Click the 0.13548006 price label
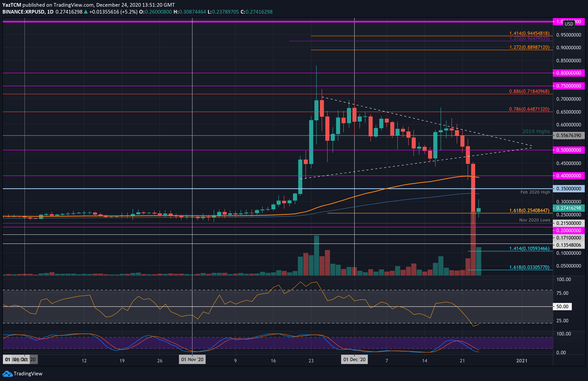 pos(569,245)
